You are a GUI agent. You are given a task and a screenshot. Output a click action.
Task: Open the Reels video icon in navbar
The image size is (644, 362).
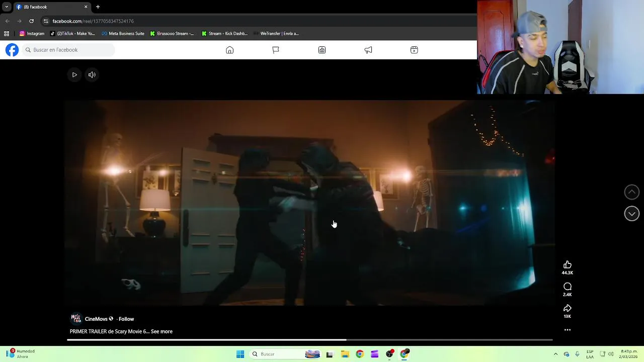pyautogui.click(x=414, y=50)
